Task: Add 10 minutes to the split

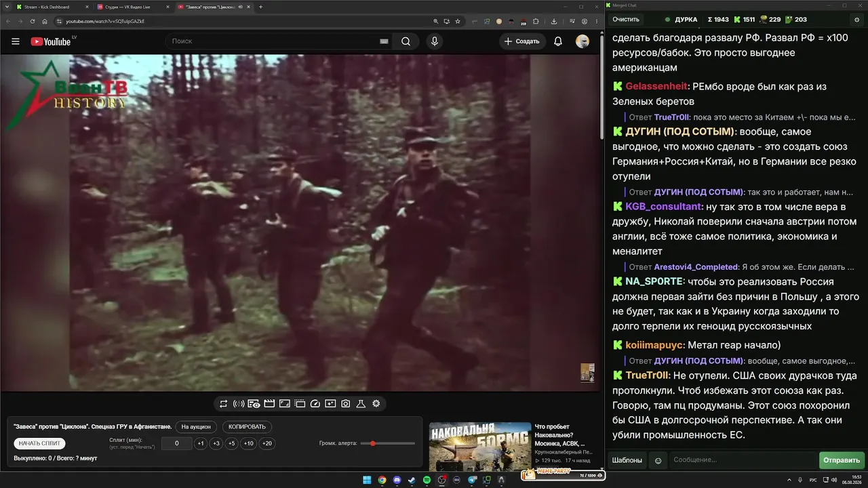Action: [x=249, y=443]
